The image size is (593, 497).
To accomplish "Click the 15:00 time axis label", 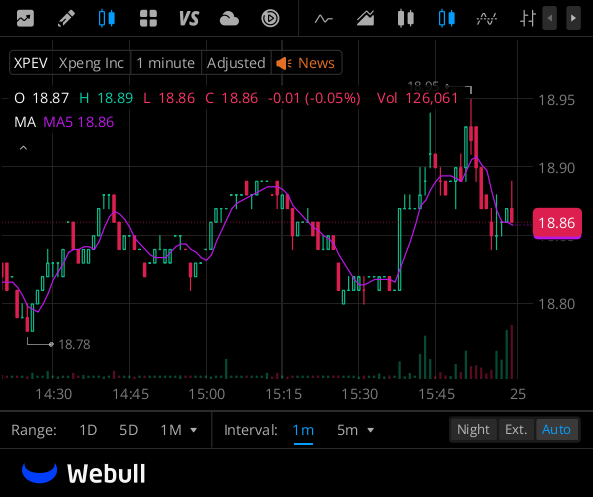I will [x=206, y=394].
